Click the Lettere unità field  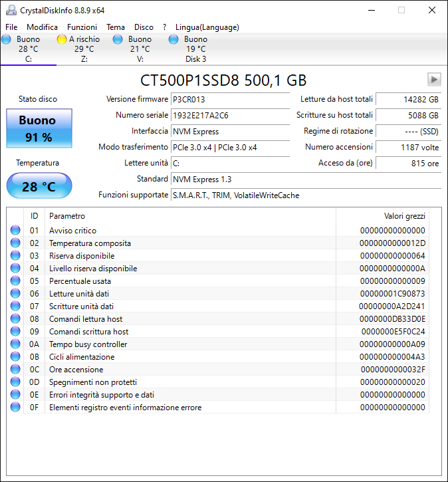click(x=230, y=164)
